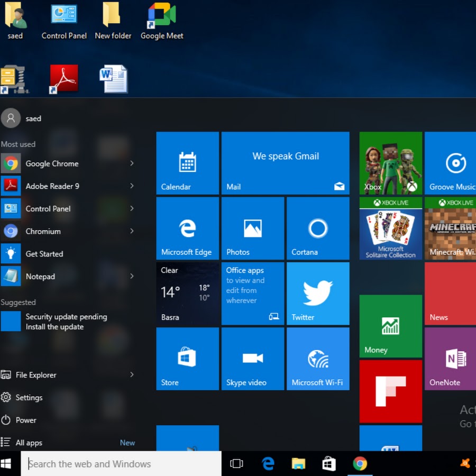The image size is (476, 476).
Task: Open All apps list
Action: (29, 443)
